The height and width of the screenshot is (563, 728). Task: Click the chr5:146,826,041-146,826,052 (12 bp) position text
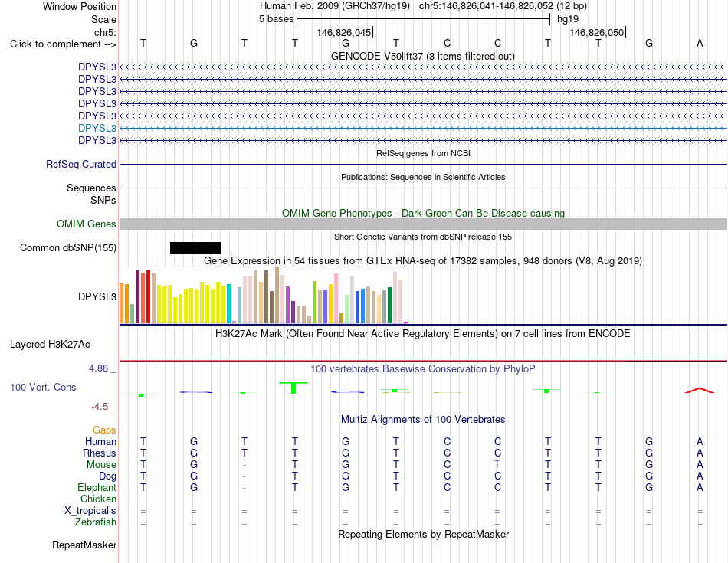point(503,6)
